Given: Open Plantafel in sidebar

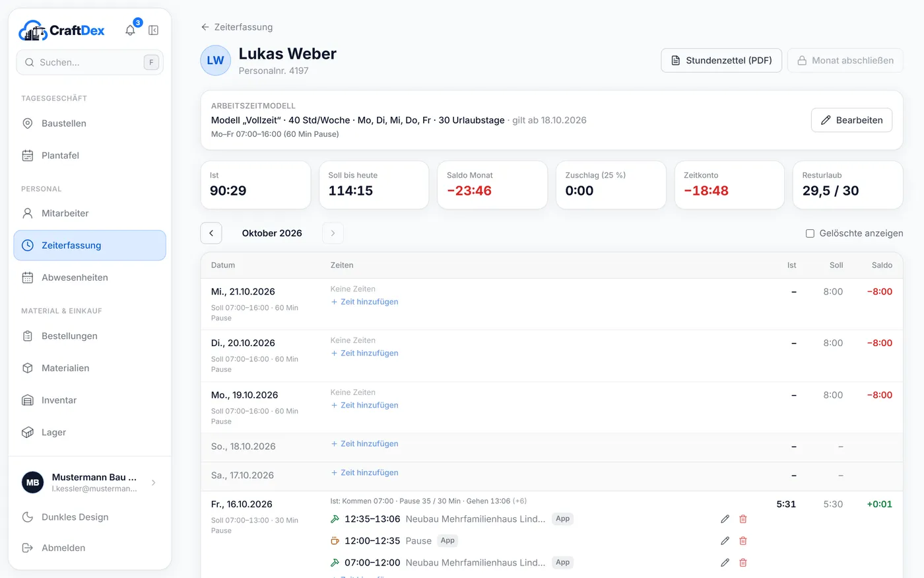Looking at the screenshot, I should [90, 156].
